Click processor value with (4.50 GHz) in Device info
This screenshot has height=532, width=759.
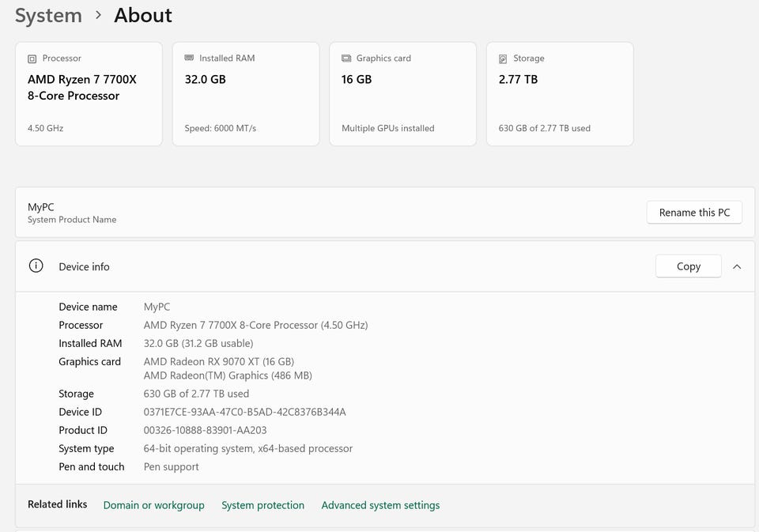click(x=255, y=326)
